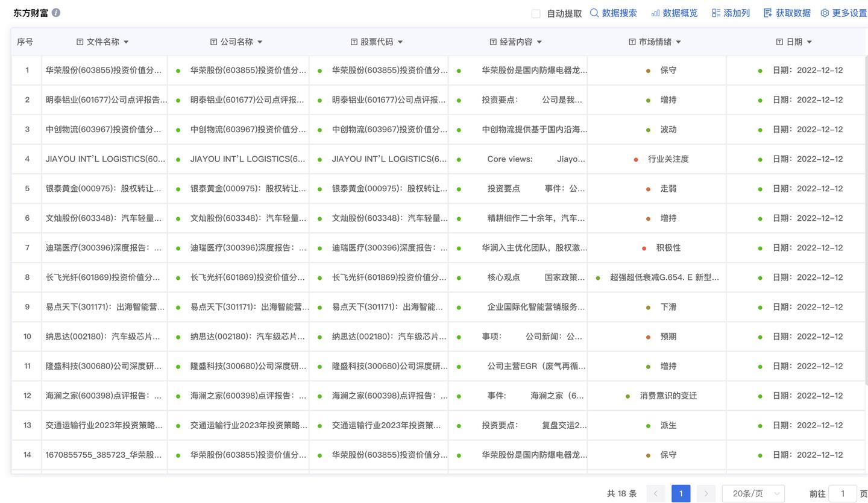Click the 序号 column header
The width and height of the screenshot is (868, 503).
coord(25,42)
